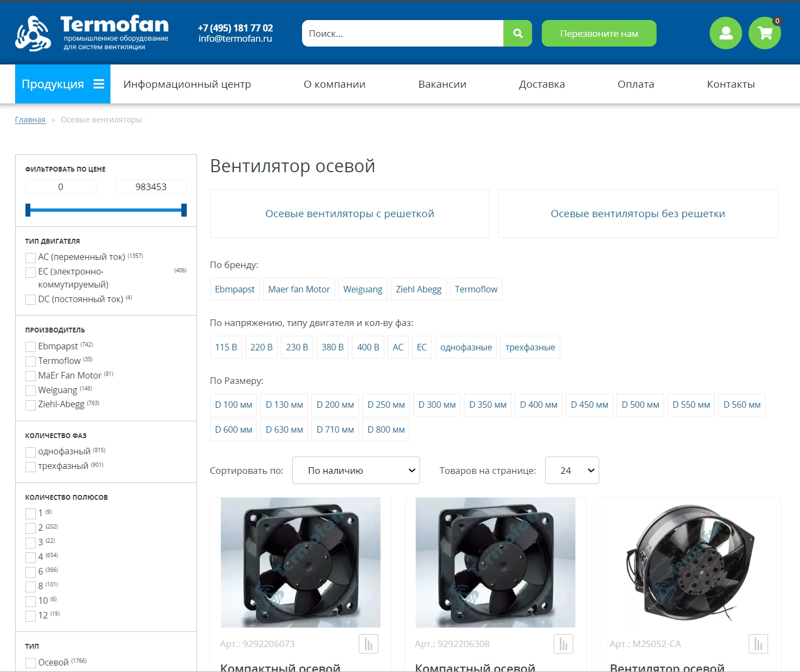The image size is (800, 672).
Task: Click the green search magnifier button
Action: (x=517, y=34)
